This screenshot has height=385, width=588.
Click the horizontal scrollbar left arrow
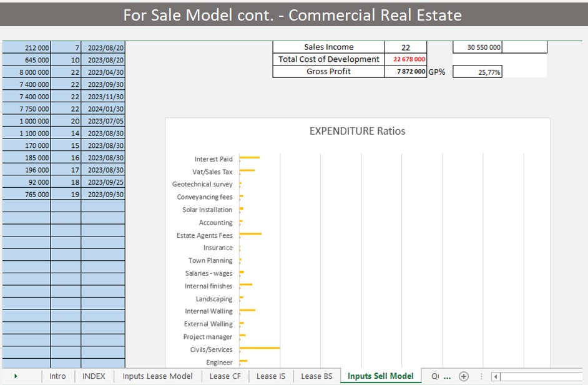point(496,376)
